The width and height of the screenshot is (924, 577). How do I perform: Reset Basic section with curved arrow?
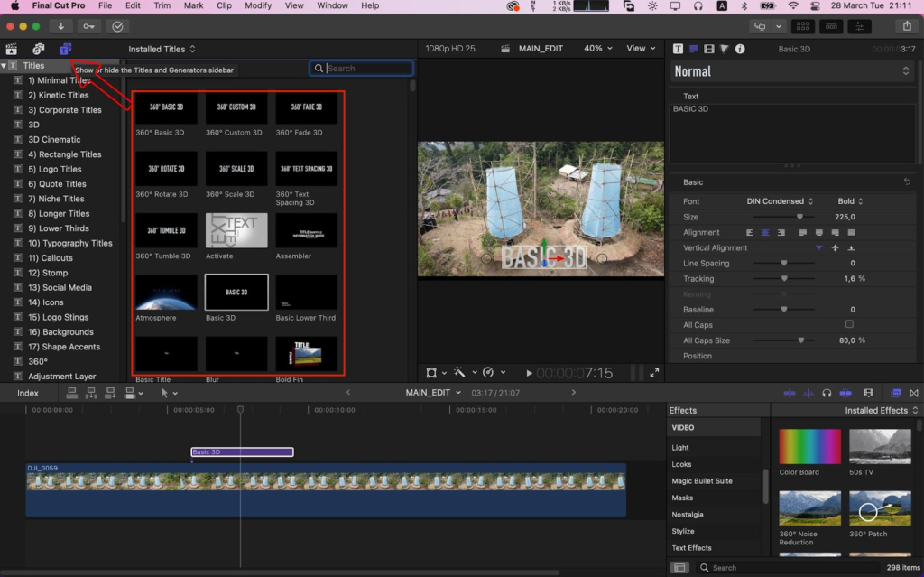point(907,181)
